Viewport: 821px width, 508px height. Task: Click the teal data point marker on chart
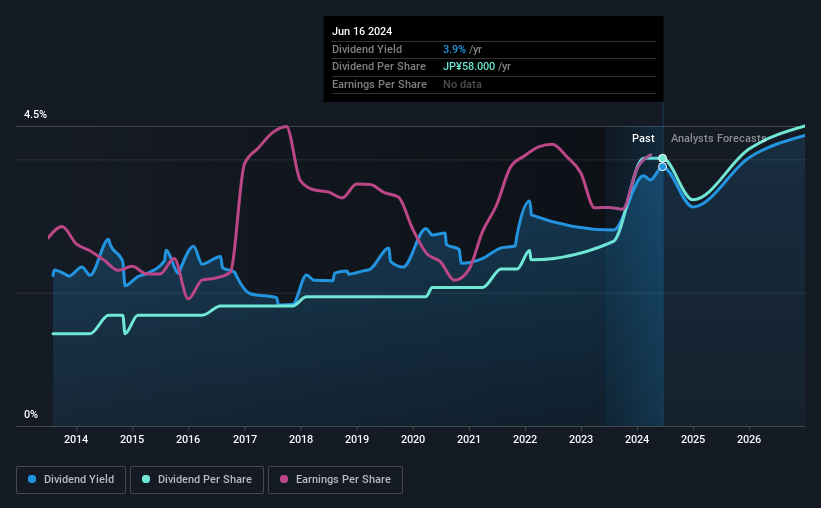(x=662, y=158)
